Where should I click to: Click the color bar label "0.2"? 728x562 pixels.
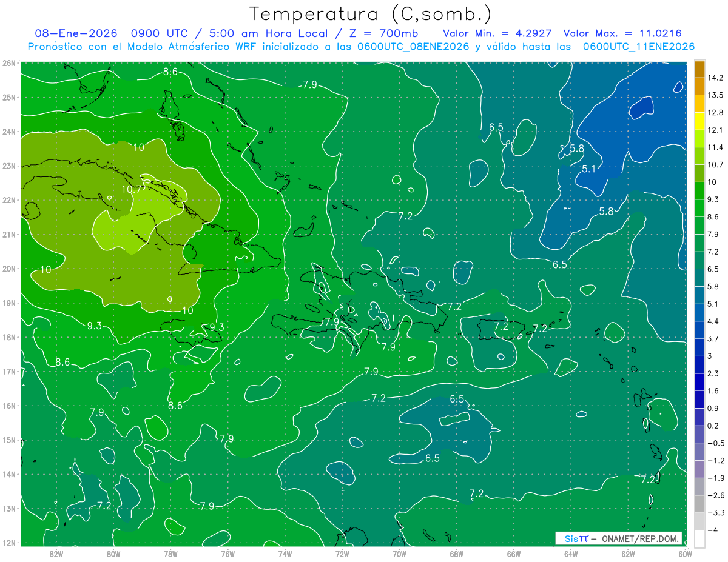[713, 426]
